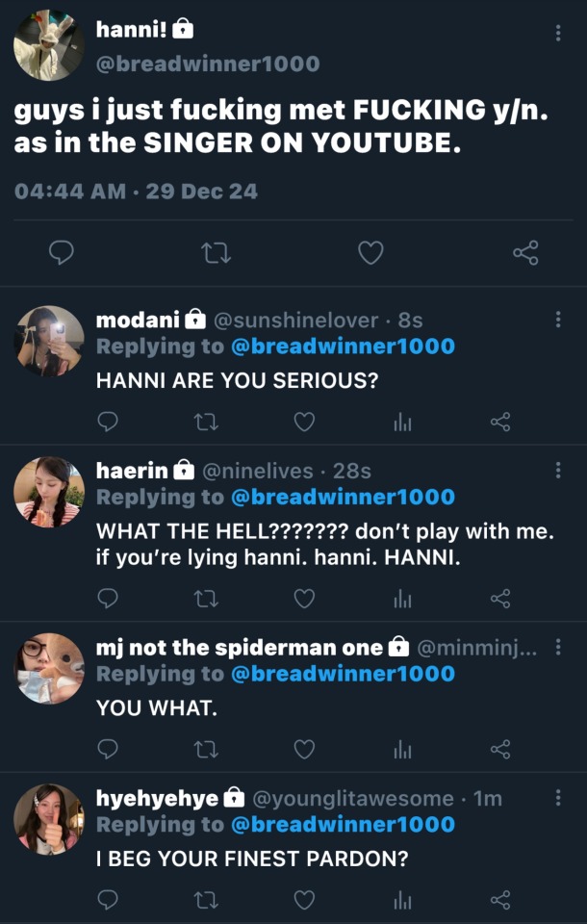Reply to haerin's tweet
587x924 pixels.
coord(109,599)
